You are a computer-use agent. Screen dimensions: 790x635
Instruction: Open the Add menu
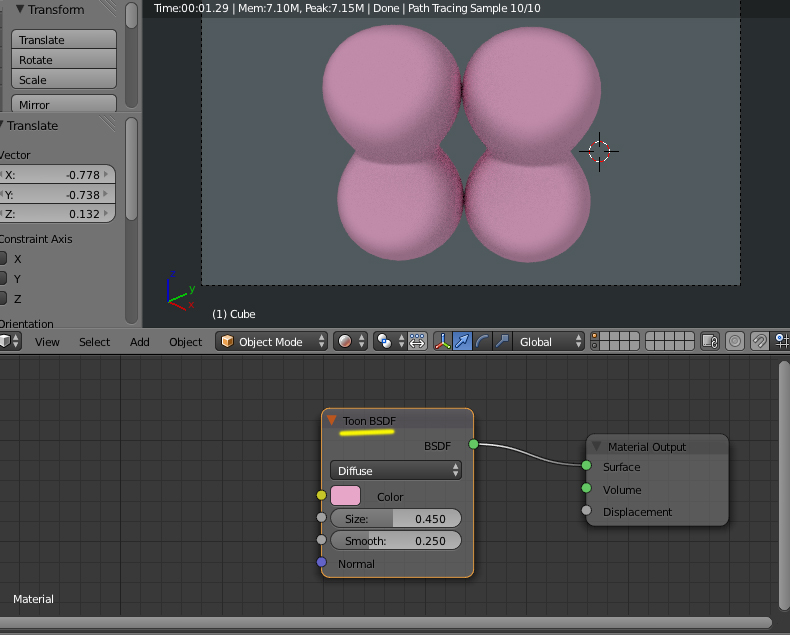pyautogui.click(x=140, y=342)
